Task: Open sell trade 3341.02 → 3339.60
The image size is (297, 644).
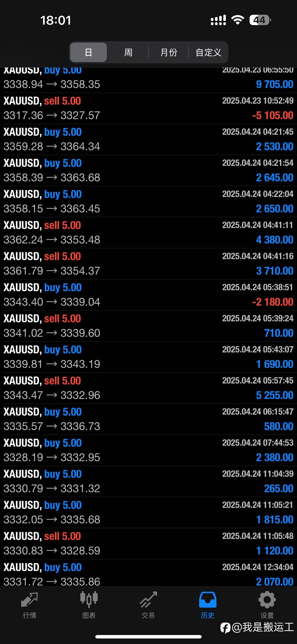Action: coord(148,326)
